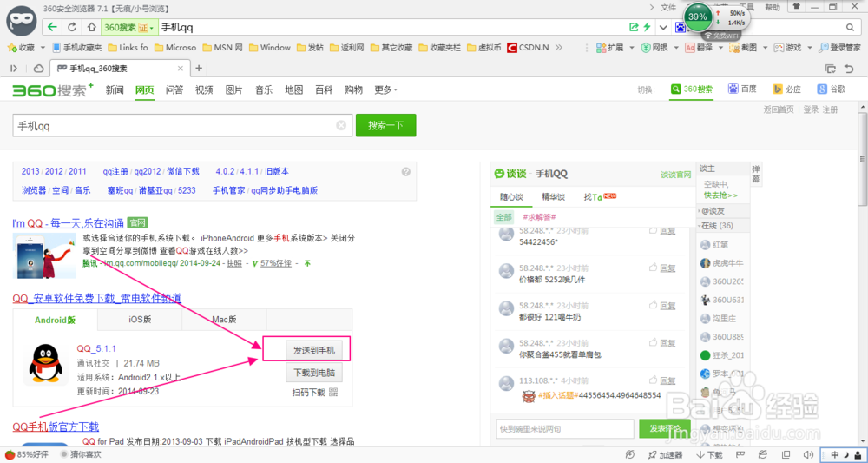
Task: Open the 扩展 extensions toolbar icon
Action: click(609, 48)
